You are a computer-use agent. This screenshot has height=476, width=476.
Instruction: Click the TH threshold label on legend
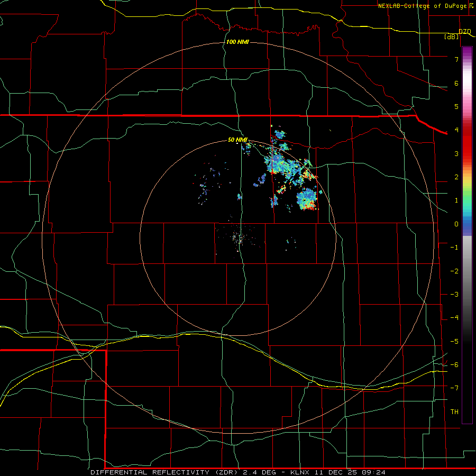tap(454, 412)
